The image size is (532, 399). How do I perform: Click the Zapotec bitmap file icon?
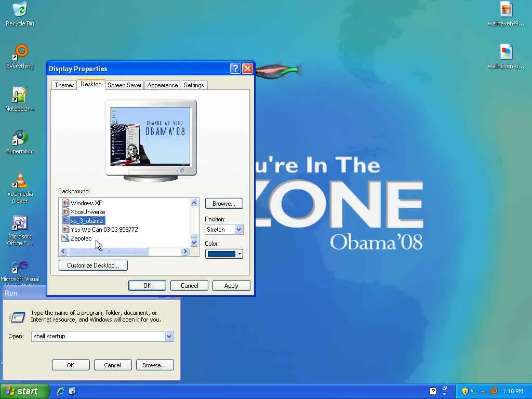[x=65, y=238]
